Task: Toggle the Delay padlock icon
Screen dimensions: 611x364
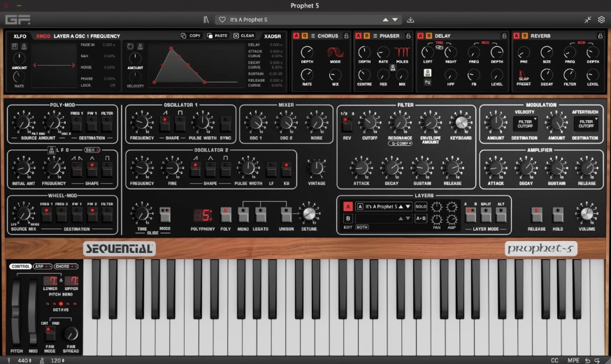Action: point(504,36)
